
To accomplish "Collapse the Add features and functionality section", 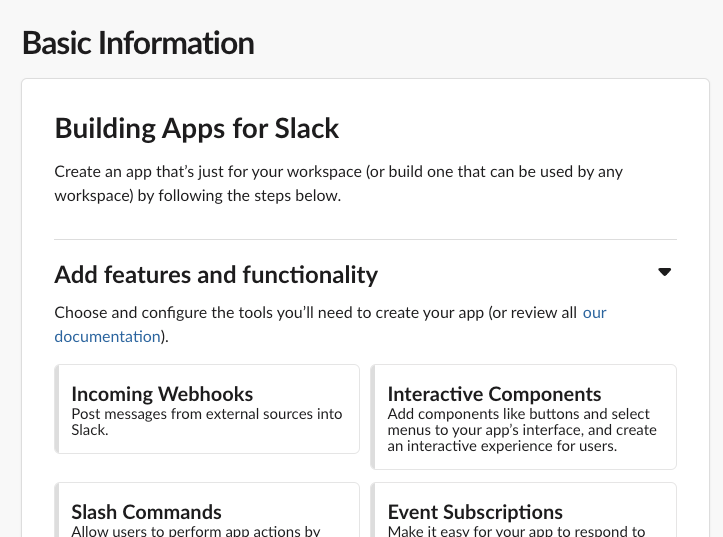I will [x=664, y=272].
